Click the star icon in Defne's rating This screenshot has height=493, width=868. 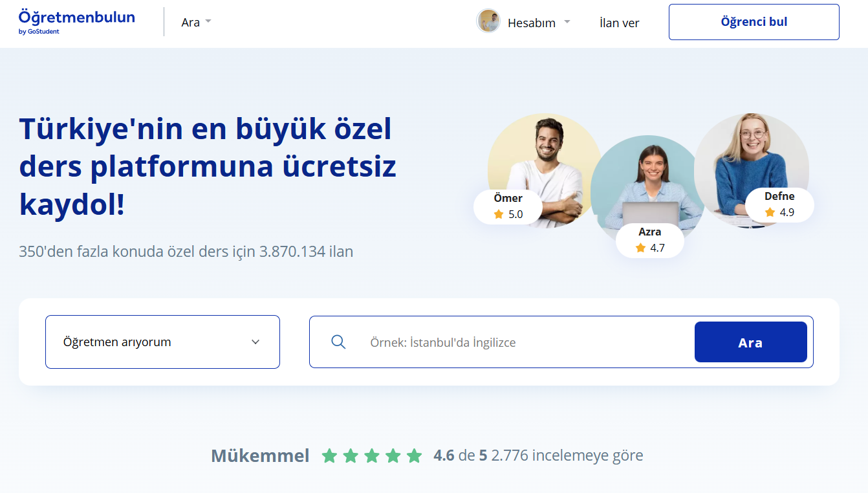pos(770,212)
